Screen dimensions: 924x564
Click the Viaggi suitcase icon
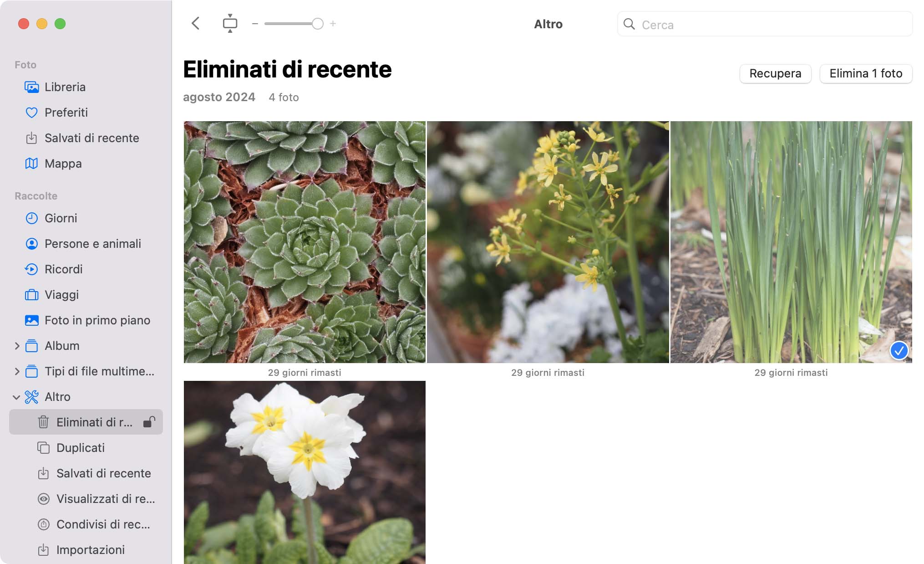tap(31, 295)
